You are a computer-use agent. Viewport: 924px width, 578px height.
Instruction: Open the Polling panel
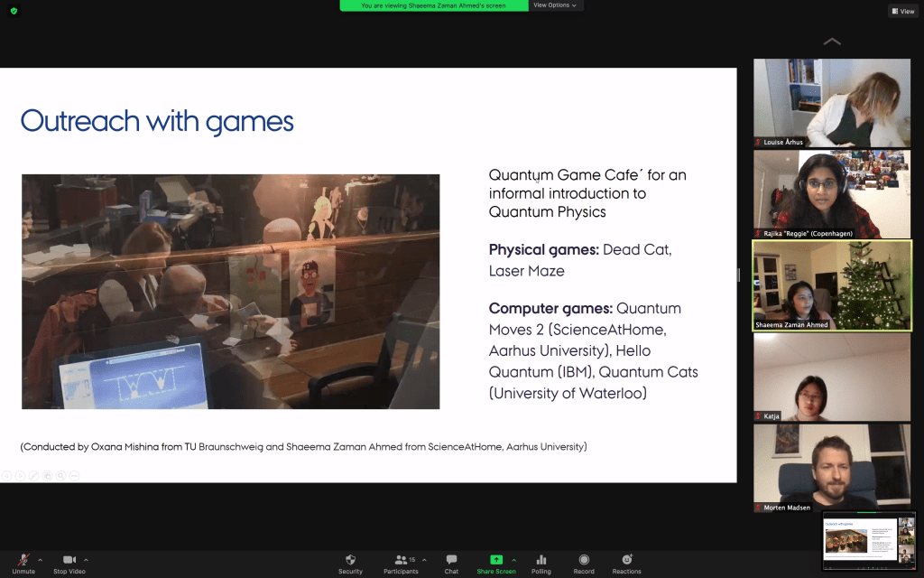click(541, 560)
